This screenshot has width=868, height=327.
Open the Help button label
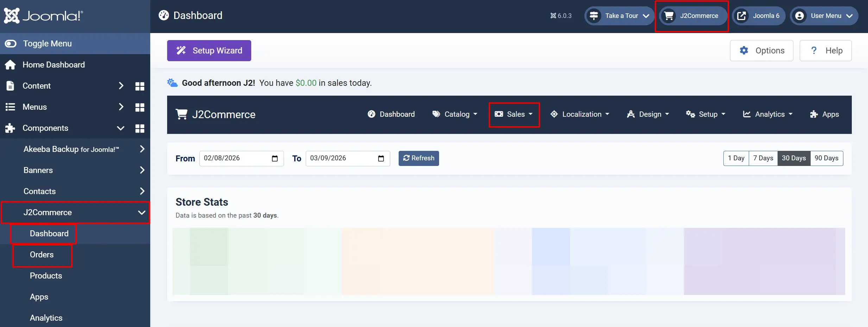[834, 51]
